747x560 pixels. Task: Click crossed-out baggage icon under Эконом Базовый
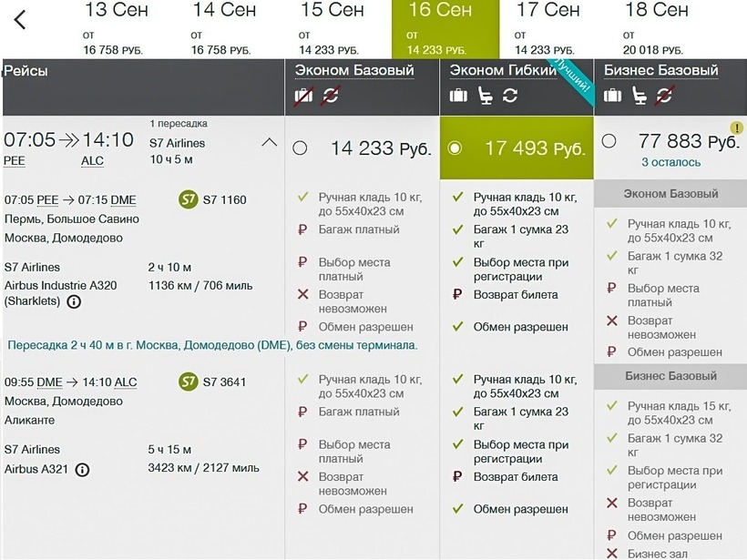pyautogui.click(x=304, y=96)
